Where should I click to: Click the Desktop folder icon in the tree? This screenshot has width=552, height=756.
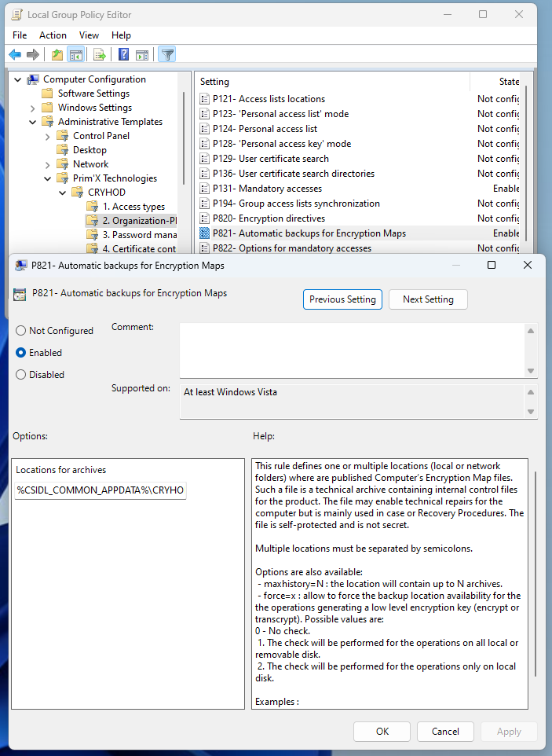click(x=63, y=150)
